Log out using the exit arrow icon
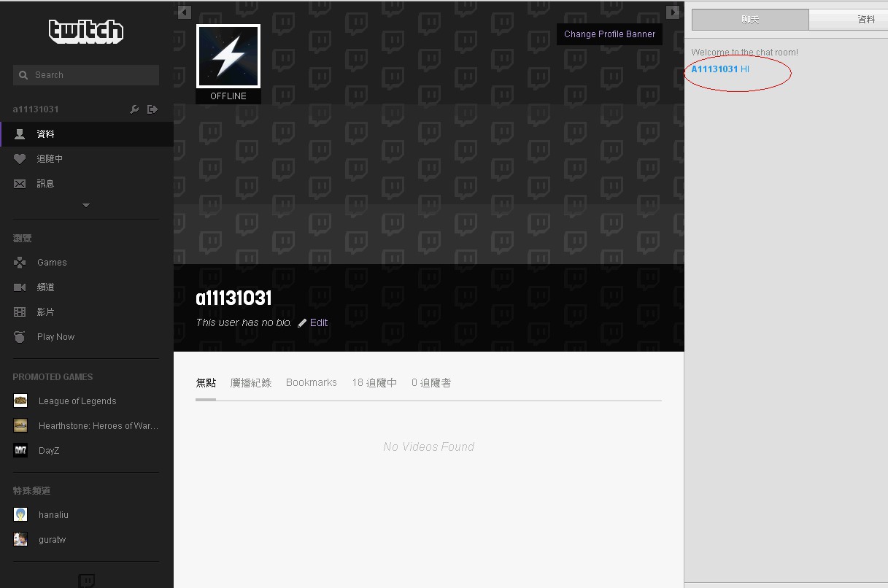Screen dimensions: 888x588 click(x=152, y=109)
